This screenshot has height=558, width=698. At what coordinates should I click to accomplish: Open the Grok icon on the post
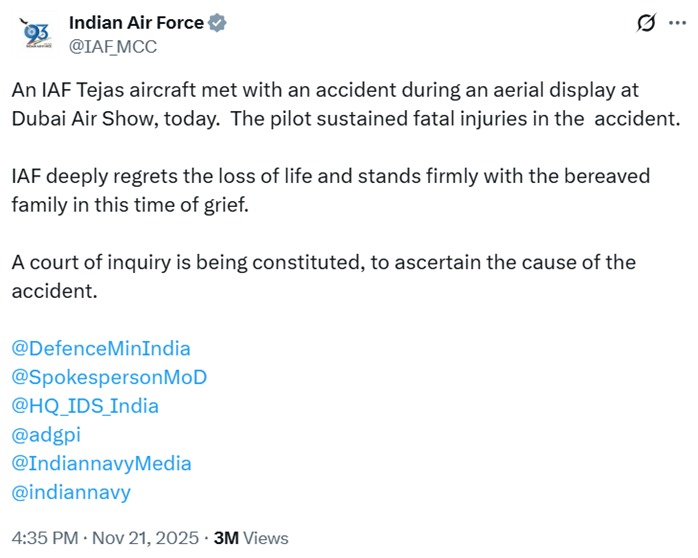pyautogui.click(x=645, y=23)
